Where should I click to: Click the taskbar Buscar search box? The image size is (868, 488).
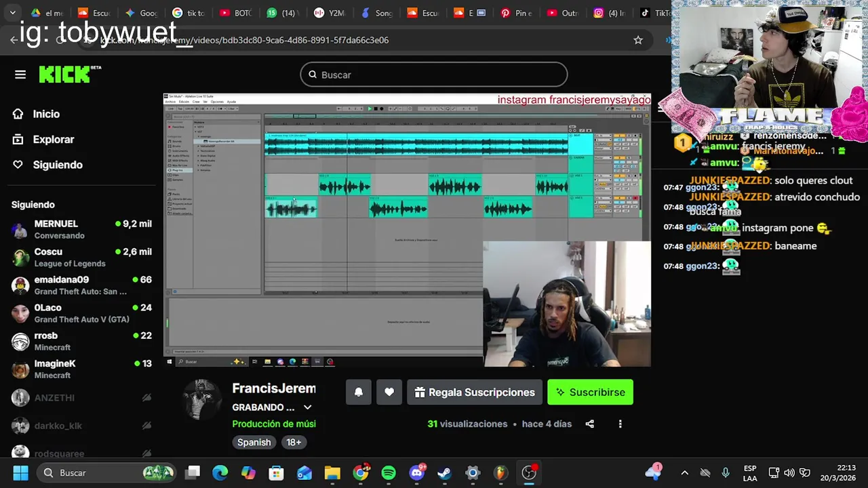coord(107,472)
